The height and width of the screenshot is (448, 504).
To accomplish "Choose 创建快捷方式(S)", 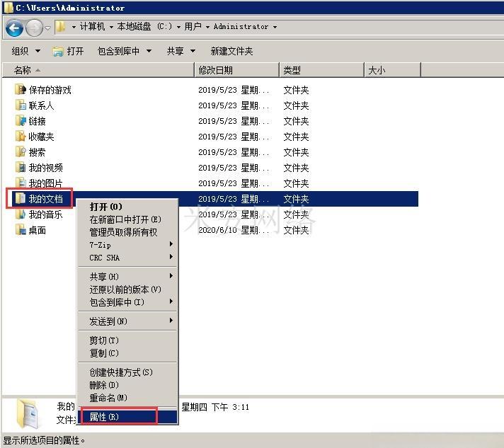I will pyautogui.click(x=127, y=372).
